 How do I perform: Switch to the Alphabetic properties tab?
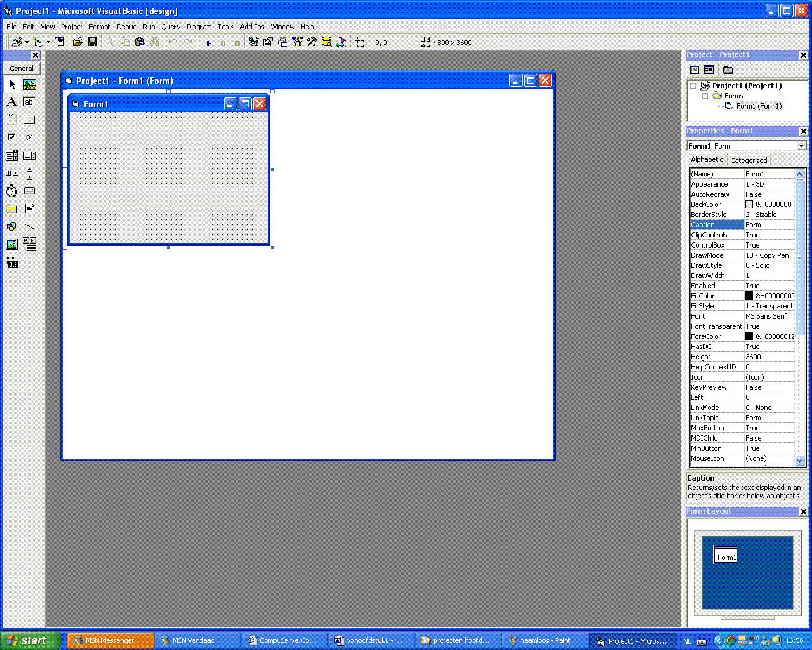coord(707,159)
